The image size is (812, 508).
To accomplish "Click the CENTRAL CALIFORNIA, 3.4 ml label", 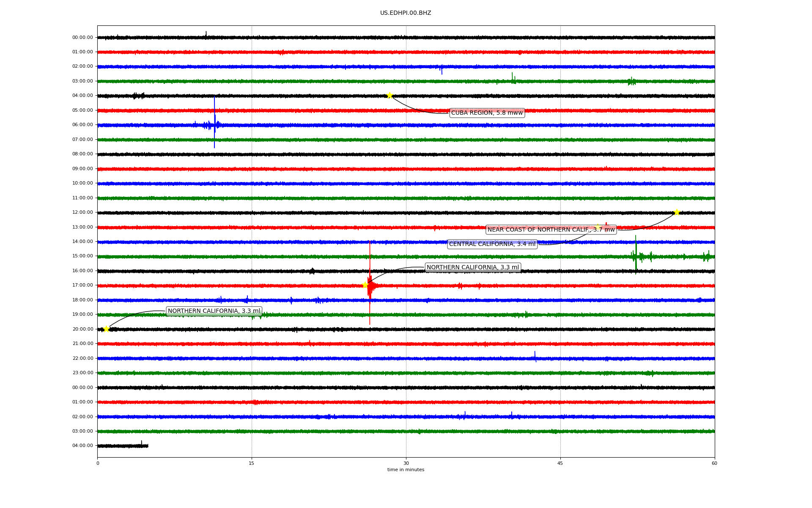I will click(492, 244).
